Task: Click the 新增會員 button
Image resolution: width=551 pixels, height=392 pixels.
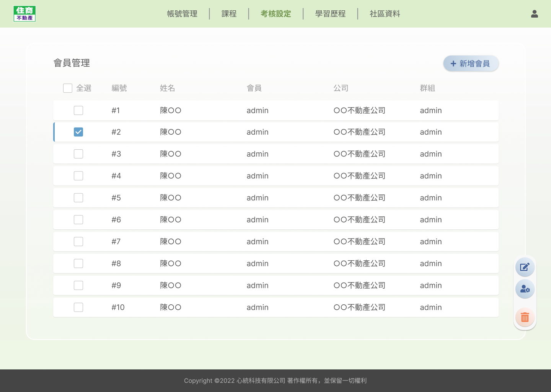Action: [x=471, y=64]
